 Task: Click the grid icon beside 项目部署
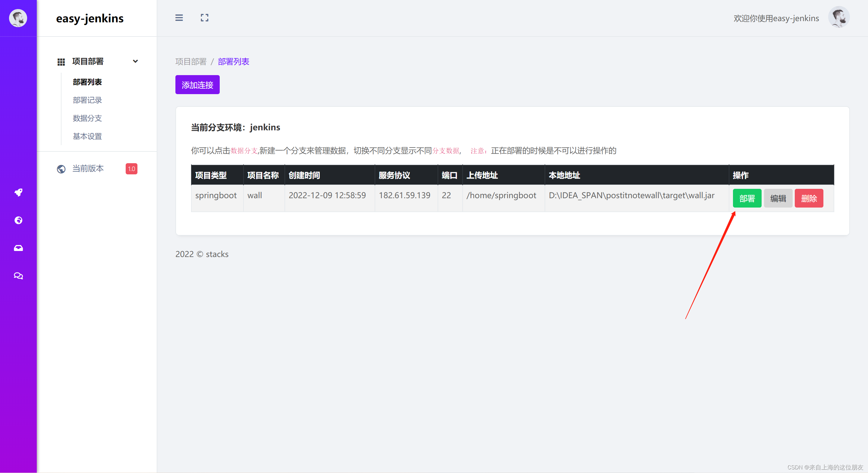coord(61,62)
